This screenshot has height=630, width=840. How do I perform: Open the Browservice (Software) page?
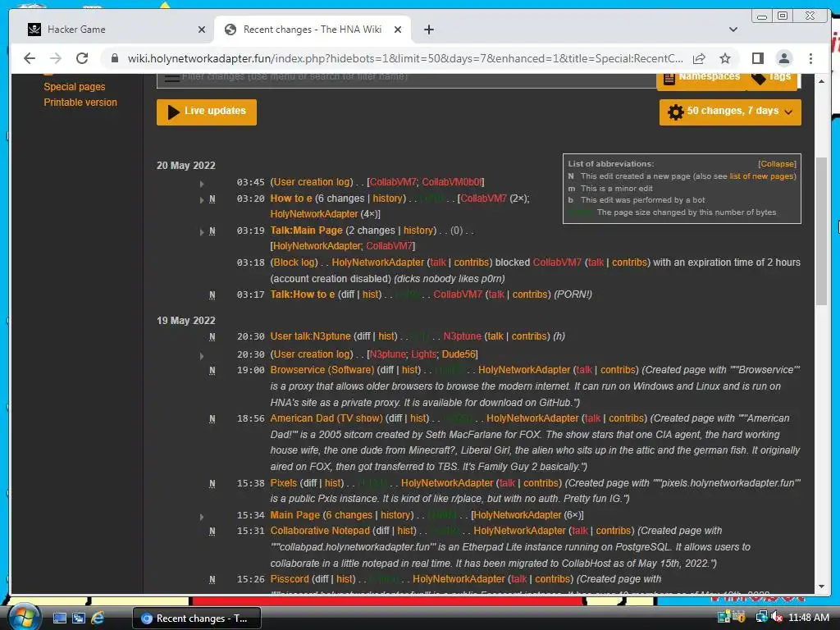click(322, 370)
